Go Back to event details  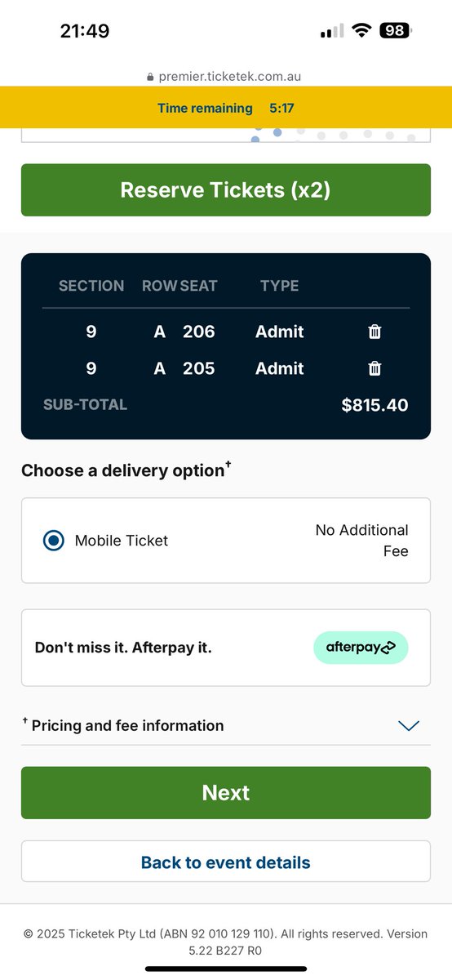(226, 862)
